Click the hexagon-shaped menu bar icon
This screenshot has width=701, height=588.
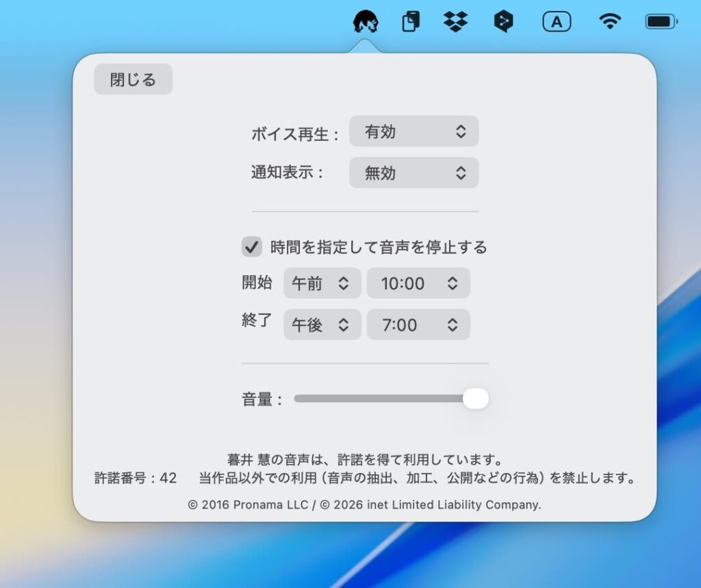point(503,22)
